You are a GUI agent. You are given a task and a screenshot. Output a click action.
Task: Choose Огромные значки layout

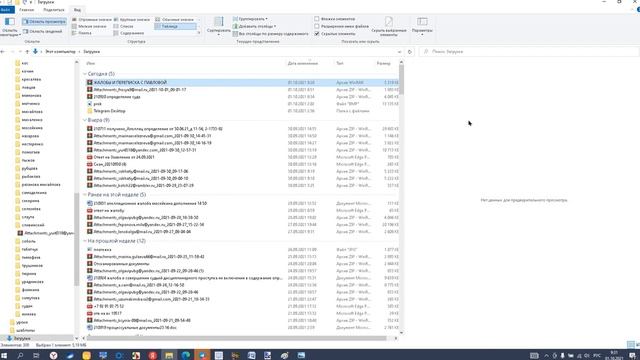tap(91, 20)
